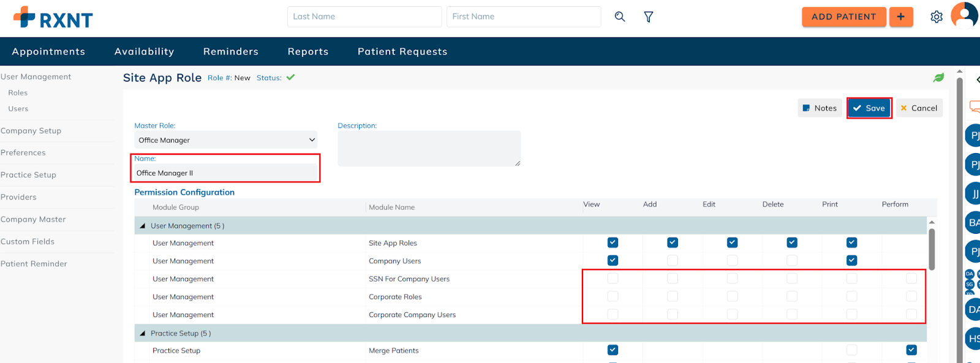Viewport: 980px width, 363px height.
Task: Click the permission table vertical scrollbar
Action: click(x=932, y=249)
